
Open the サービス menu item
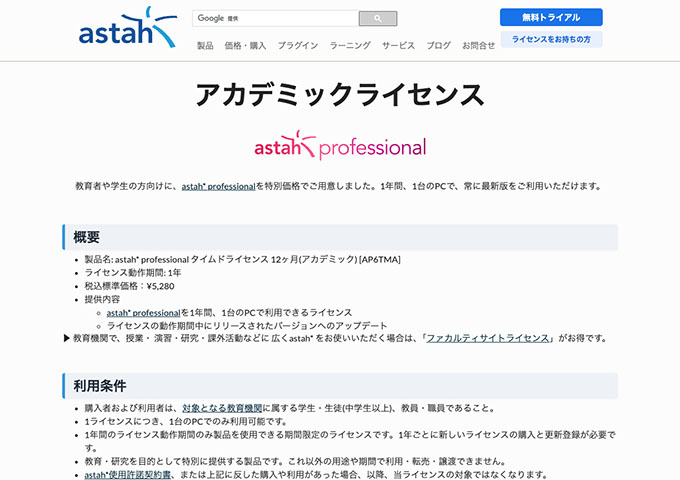coord(398,46)
